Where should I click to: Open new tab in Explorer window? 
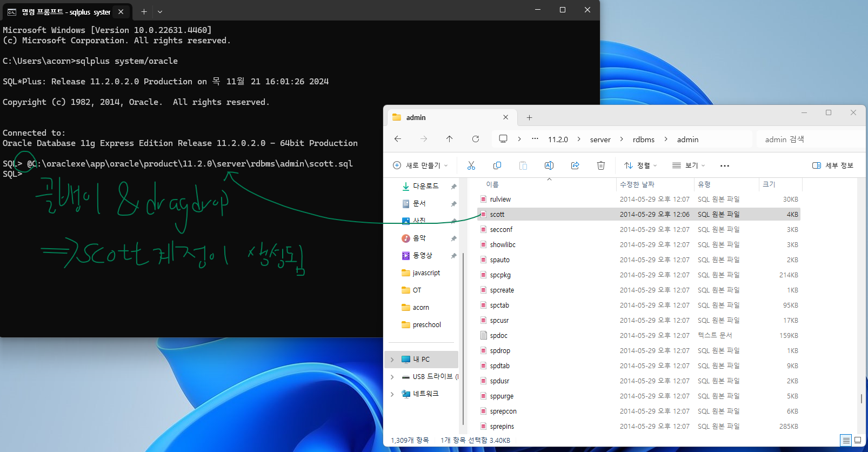530,117
